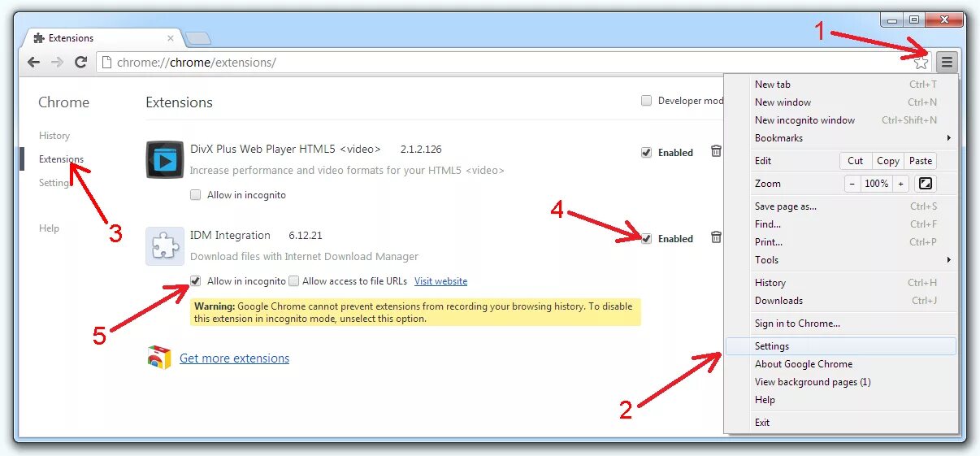Select Save page as... menu item
980x456 pixels.
click(841, 206)
